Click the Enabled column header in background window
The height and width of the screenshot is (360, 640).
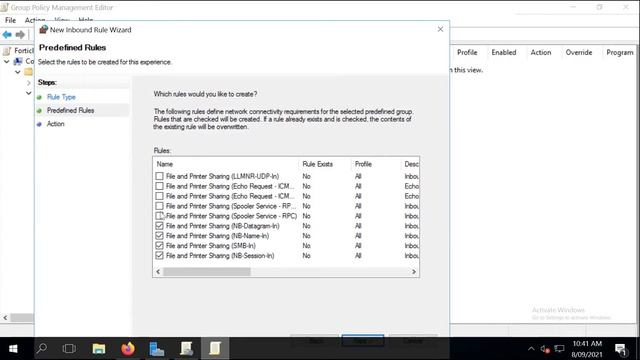[504, 52]
